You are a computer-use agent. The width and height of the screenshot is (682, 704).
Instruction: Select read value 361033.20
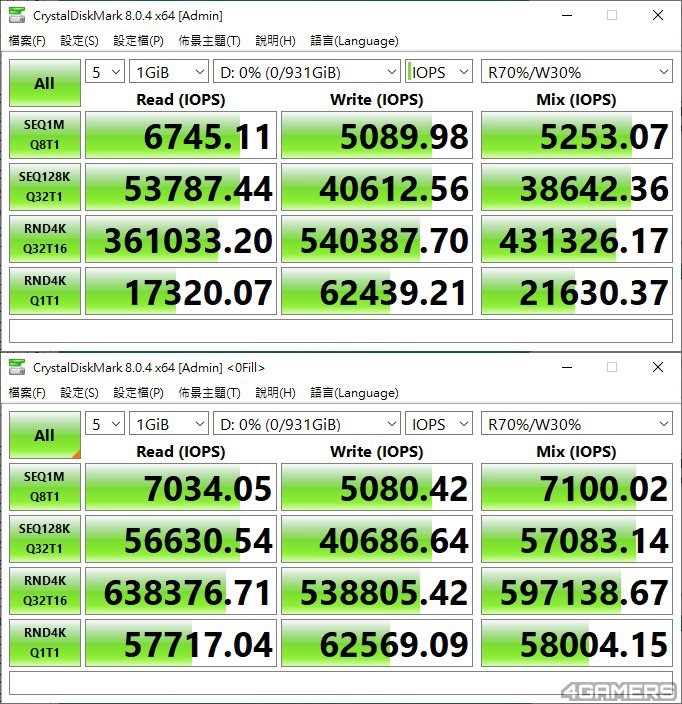pyautogui.click(x=181, y=239)
